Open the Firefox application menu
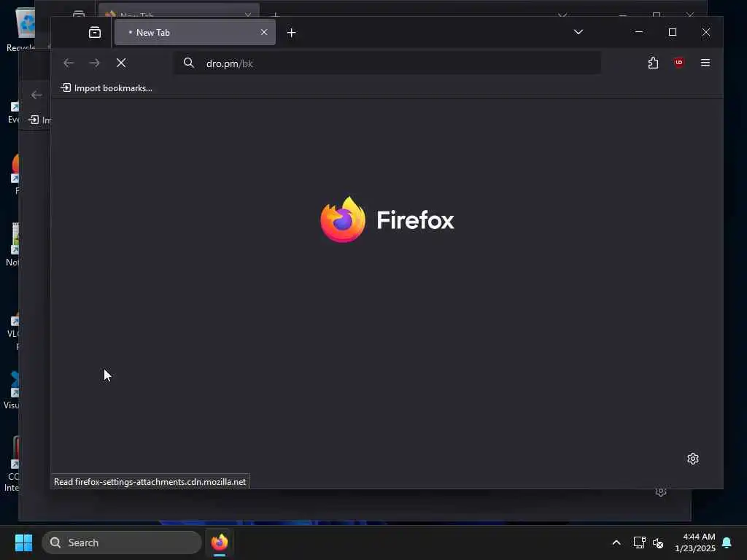The image size is (747, 560). click(x=705, y=63)
